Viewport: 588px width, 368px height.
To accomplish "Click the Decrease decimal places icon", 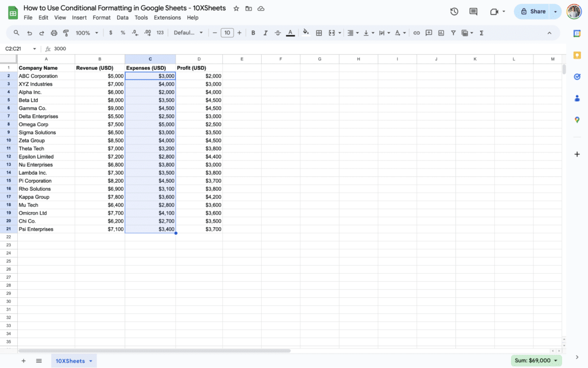I will [134, 33].
